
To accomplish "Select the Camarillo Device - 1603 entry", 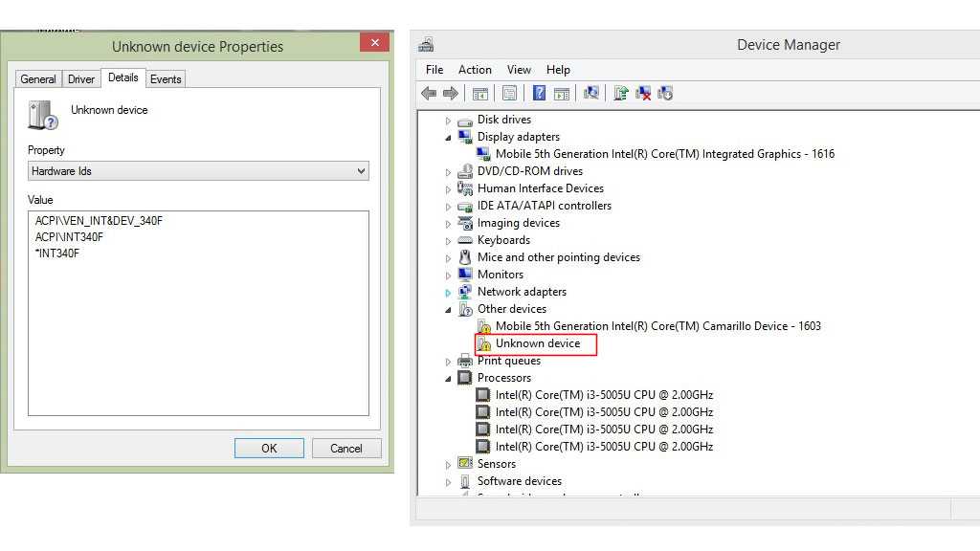I will [x=657, y=326].
